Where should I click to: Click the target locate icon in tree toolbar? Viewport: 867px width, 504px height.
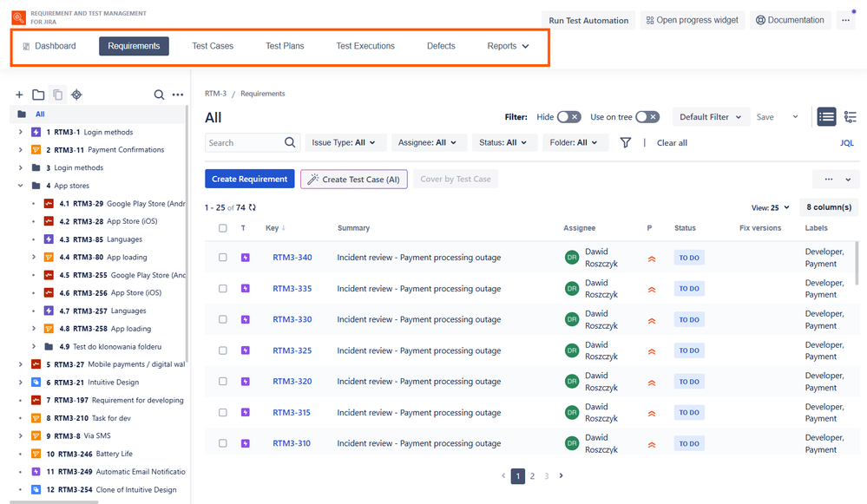click(x=76, y=95)
